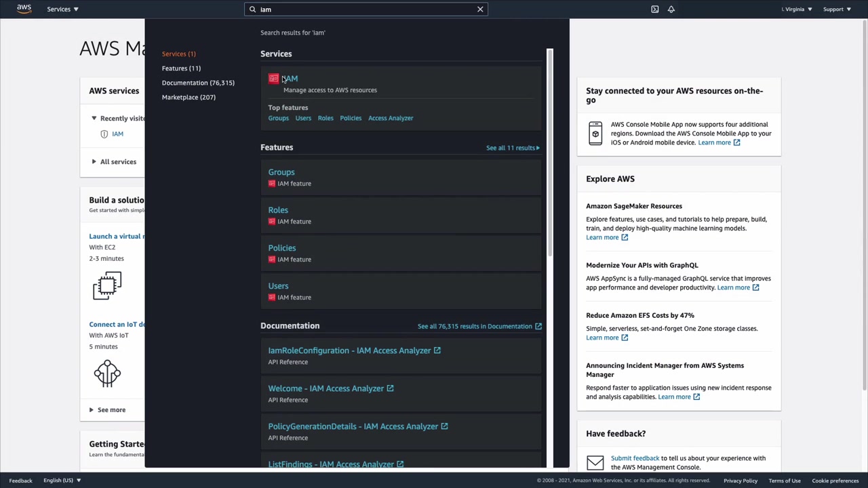The height and width of the screenshot is (488, 868).
Task: Open the Access Analyzer top feature link
Action: click(391, 118)
